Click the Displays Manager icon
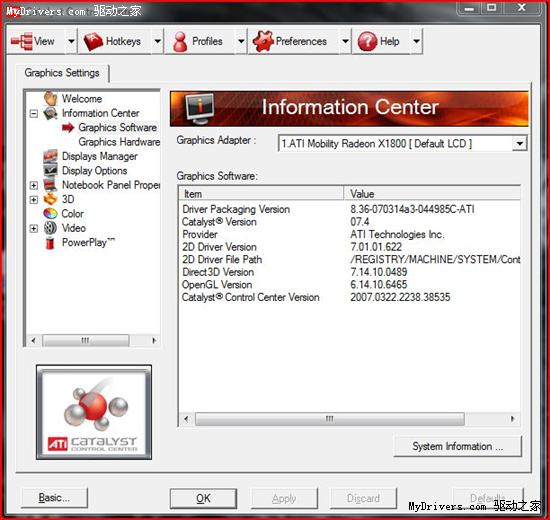550x520 pixels. pyautogui.click(x=51, y=156)
